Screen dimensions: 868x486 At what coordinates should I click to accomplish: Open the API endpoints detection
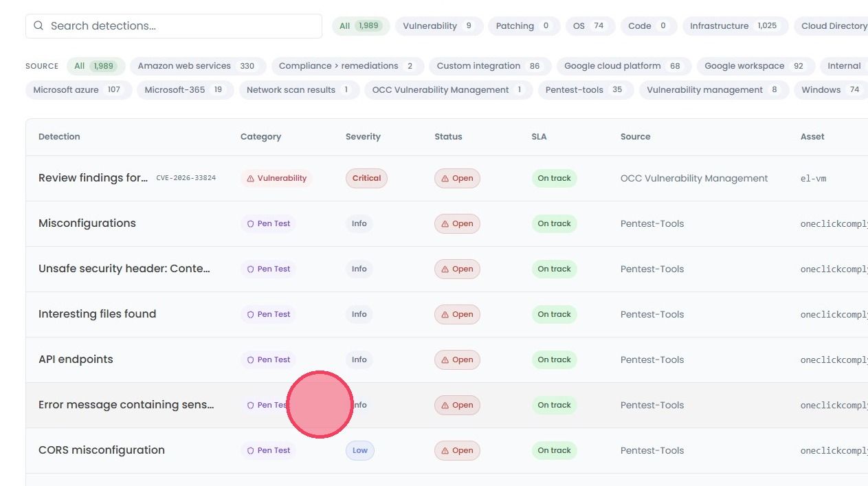coord(76,360)
